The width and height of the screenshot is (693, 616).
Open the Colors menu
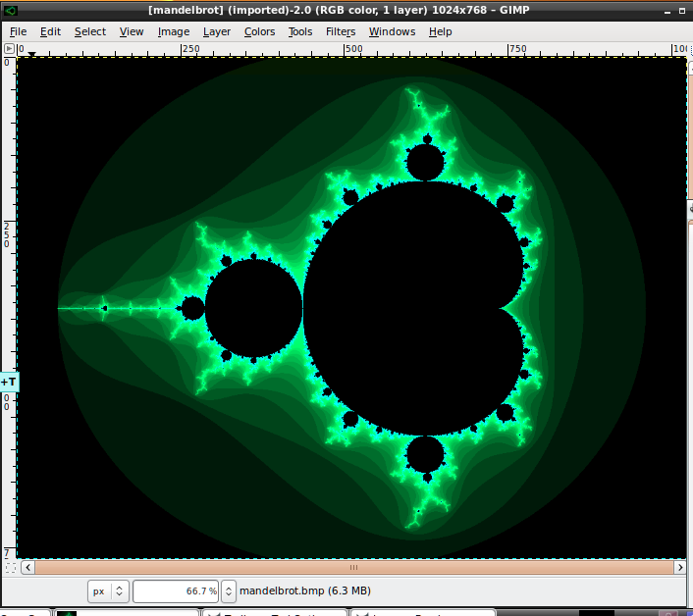tap(259, 31)
